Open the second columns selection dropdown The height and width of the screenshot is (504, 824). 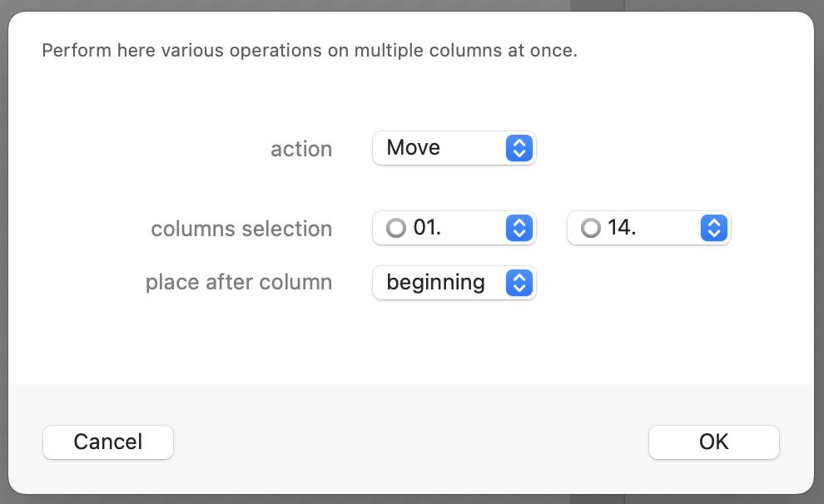point(648,228)
